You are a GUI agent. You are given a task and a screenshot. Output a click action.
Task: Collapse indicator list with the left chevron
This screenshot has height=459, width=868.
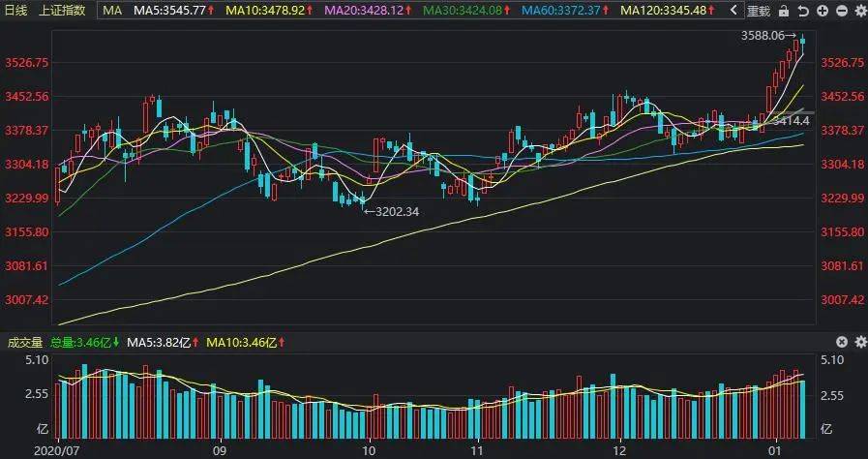click(x=733, y=12)
